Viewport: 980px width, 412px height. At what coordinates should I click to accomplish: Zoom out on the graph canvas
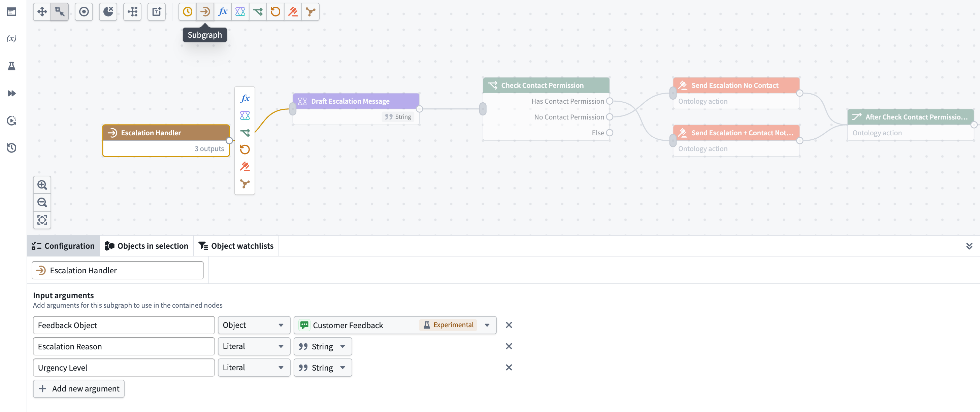(42, 203)
